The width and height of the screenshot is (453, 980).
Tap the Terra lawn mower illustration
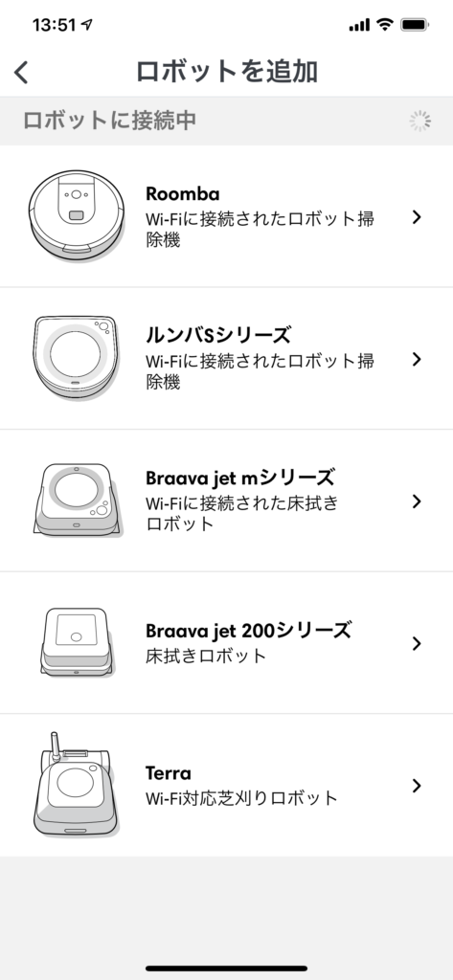point(76,784)
